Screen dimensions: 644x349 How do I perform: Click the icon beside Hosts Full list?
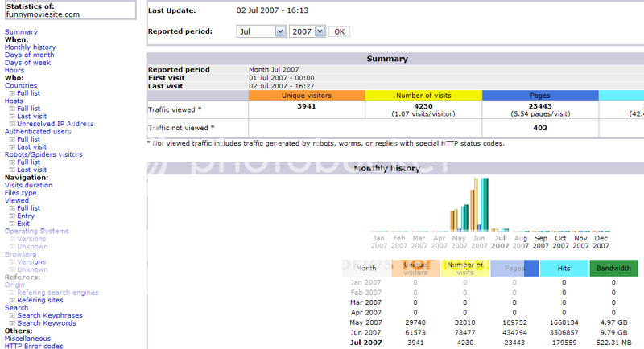click(x=12, y=109)
